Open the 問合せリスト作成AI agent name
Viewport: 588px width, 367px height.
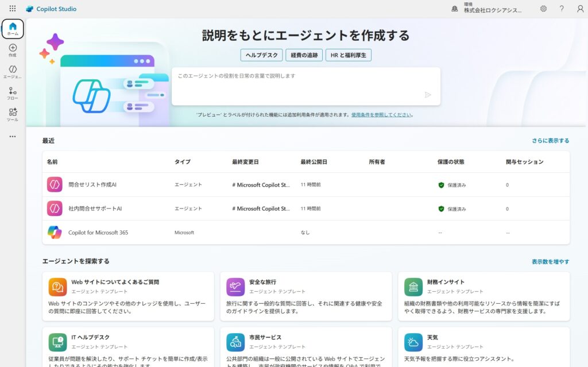(92, 184)
